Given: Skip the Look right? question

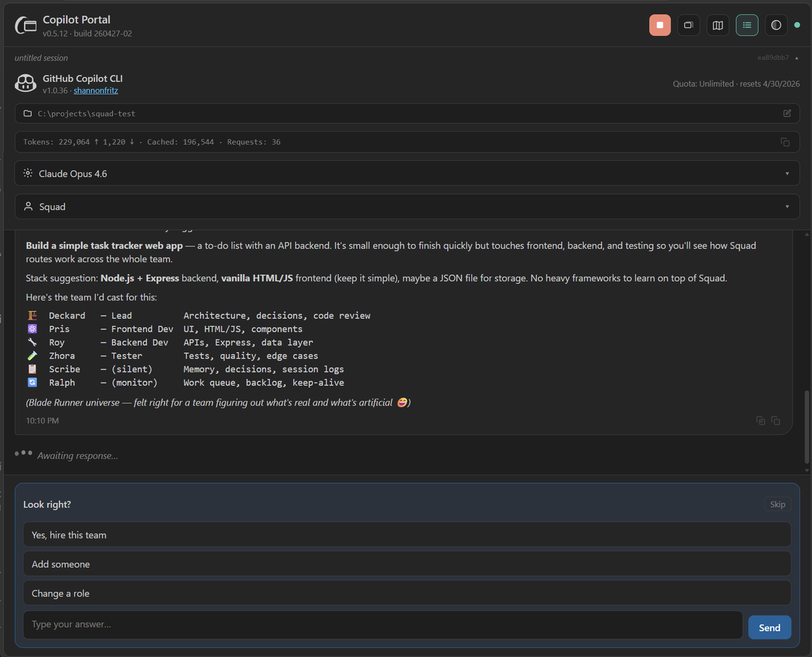Looking at the screenshot, I should pos(777,504).
